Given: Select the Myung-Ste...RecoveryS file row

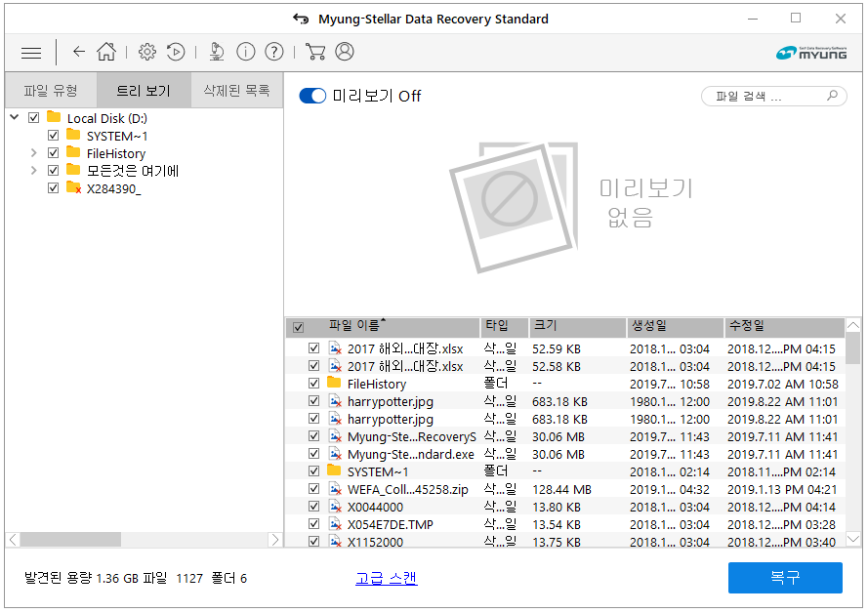Looking at the screenshot, I should (564, 436).
